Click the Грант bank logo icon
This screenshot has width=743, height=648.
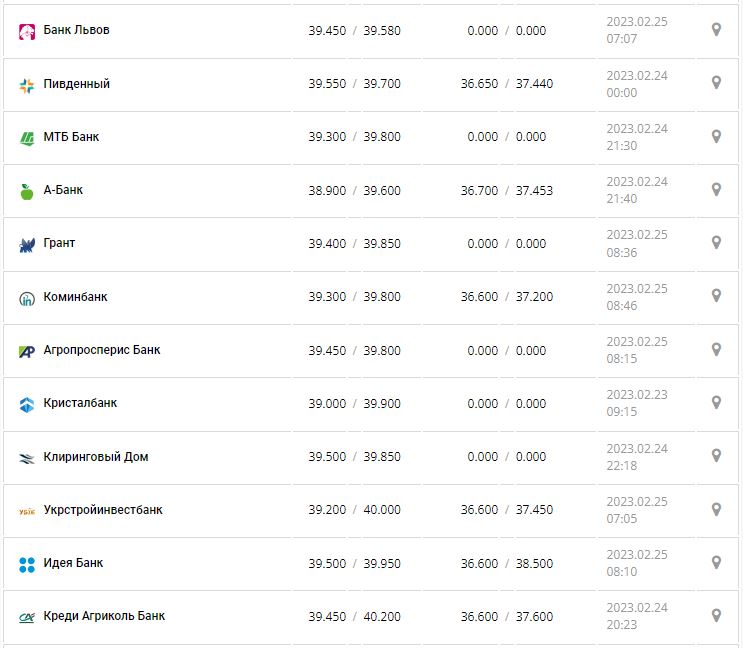[x=27, y=244]
